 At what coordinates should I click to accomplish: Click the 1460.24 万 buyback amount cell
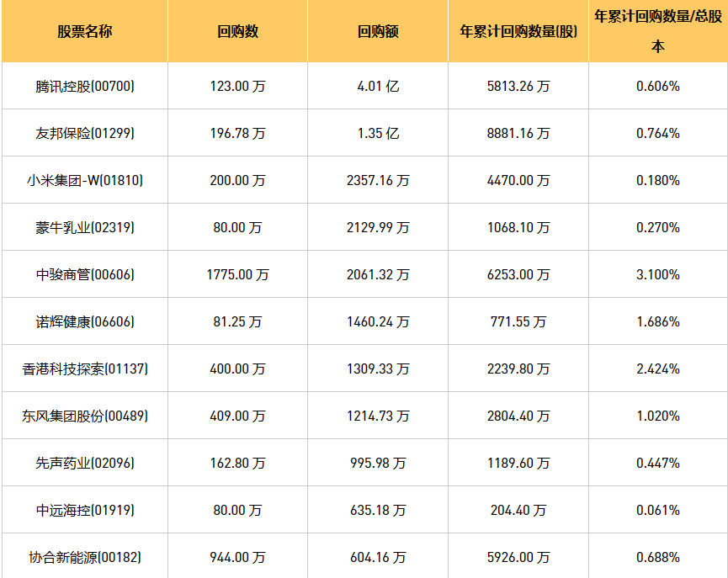(378, 321)
